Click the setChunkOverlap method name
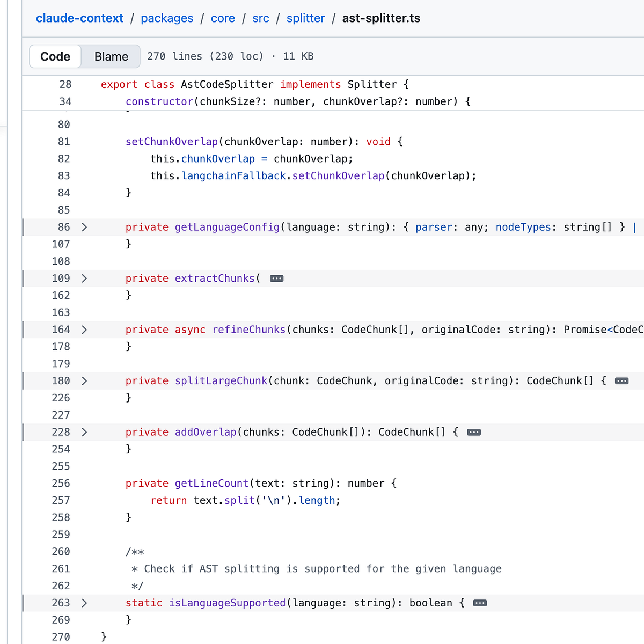This screenshot has width=644, height=644. coord(172,142)
